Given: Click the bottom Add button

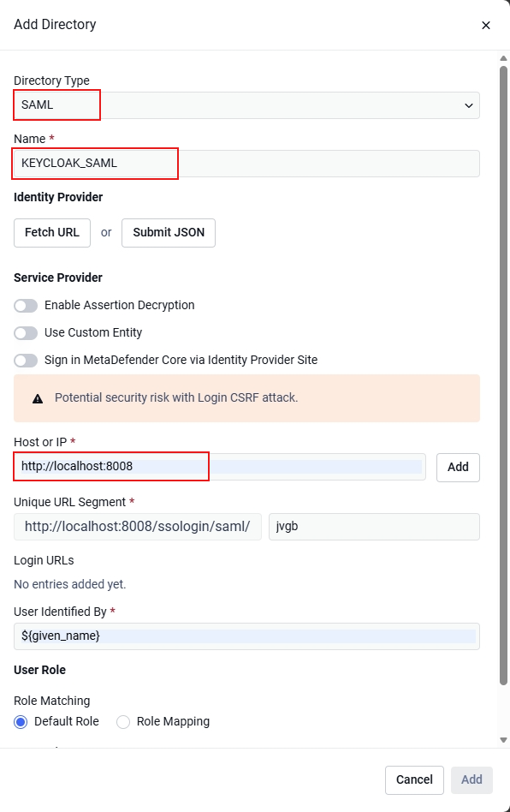Looking at the screenshot, I should [471, 780].
